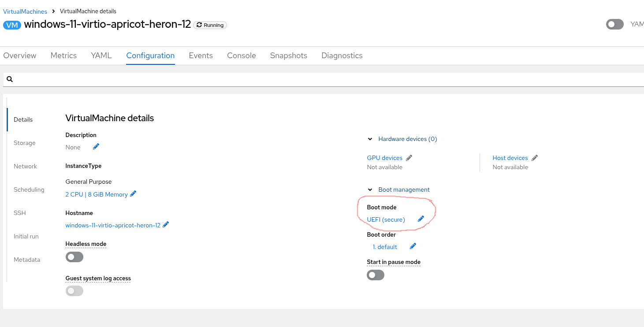This screenshot has width=644, height=327.
Task: Open the Console tab
Action: click(x=241, y=56)
